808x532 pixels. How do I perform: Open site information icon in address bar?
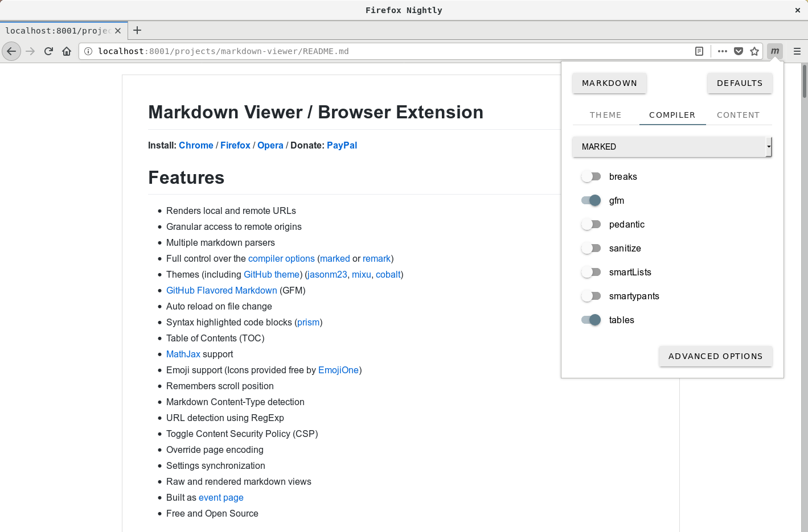(x=88, y=51)
